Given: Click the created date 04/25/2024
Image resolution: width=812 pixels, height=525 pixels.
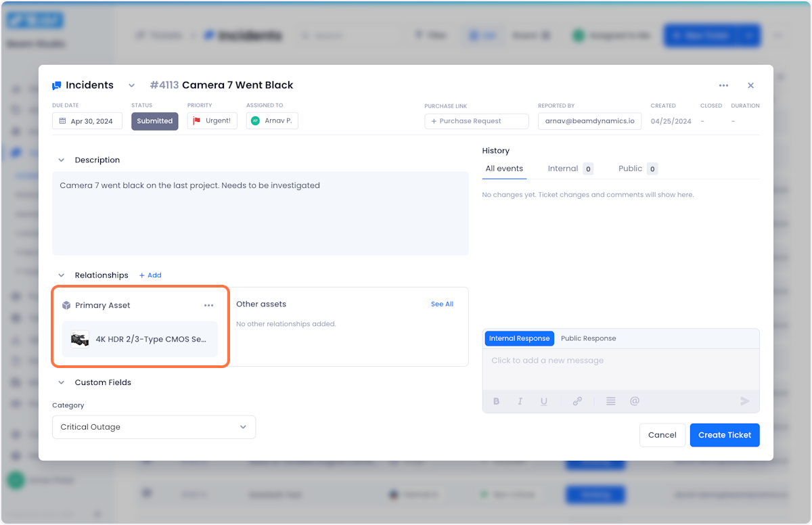Looking at the screenshot, I should tap(671, 121).
